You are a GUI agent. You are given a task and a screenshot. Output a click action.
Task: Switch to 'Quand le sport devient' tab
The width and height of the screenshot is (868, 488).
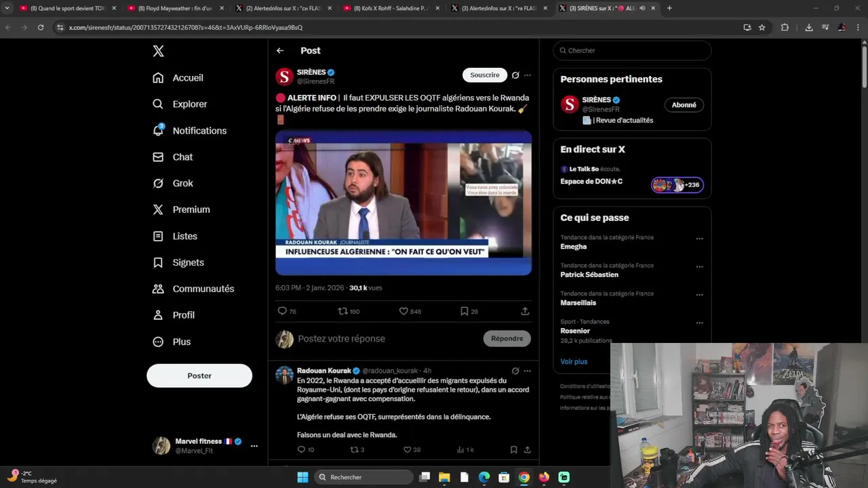point(66,8)
